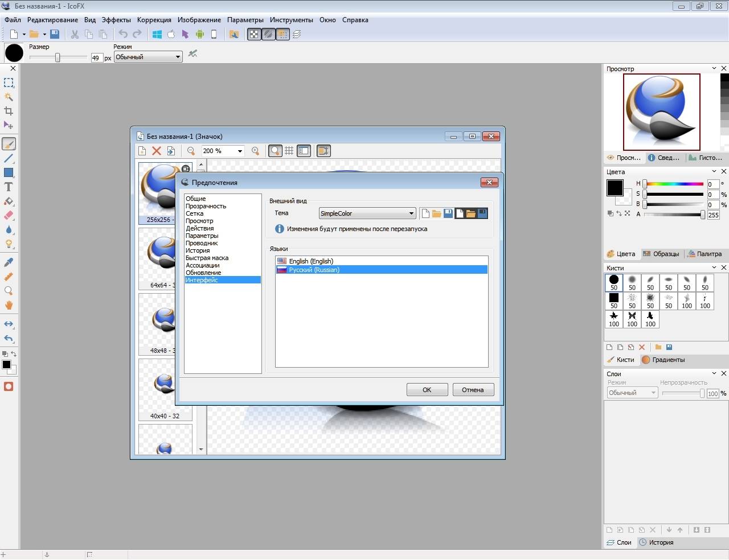
Task: Click zoom in magnifier in icon window
Action: [x=256, y=151]
